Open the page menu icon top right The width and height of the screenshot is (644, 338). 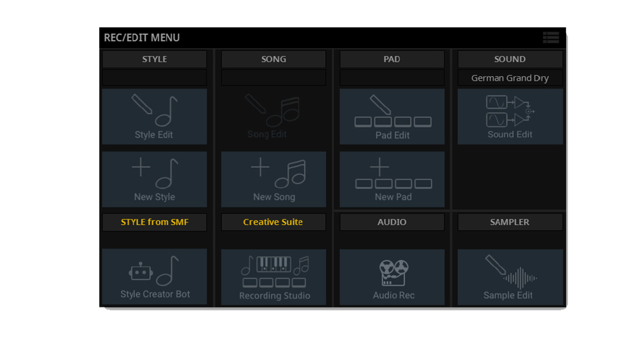(551, 38)
